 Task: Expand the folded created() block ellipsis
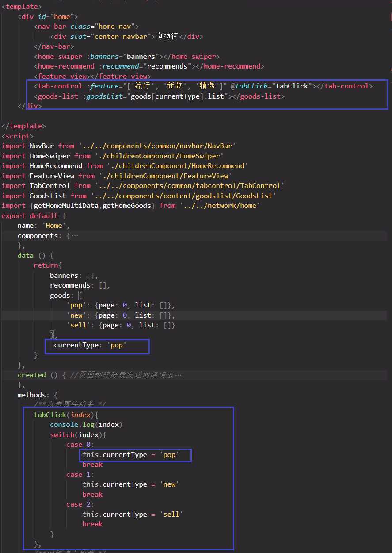coord(178,375)
